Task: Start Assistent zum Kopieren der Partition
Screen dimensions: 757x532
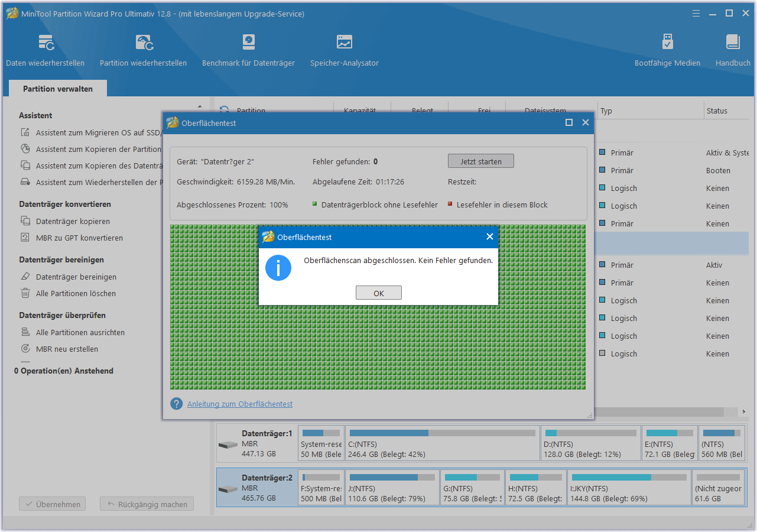Action: click(91, 150)
